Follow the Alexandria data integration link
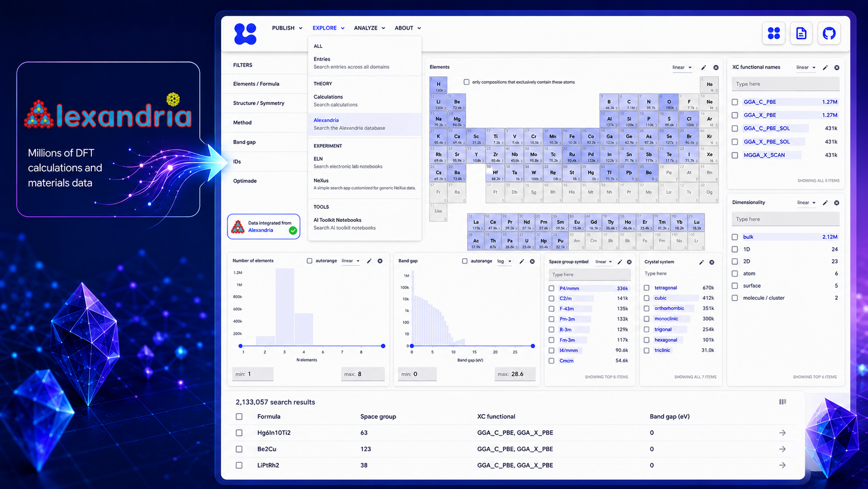 (261, 230)
